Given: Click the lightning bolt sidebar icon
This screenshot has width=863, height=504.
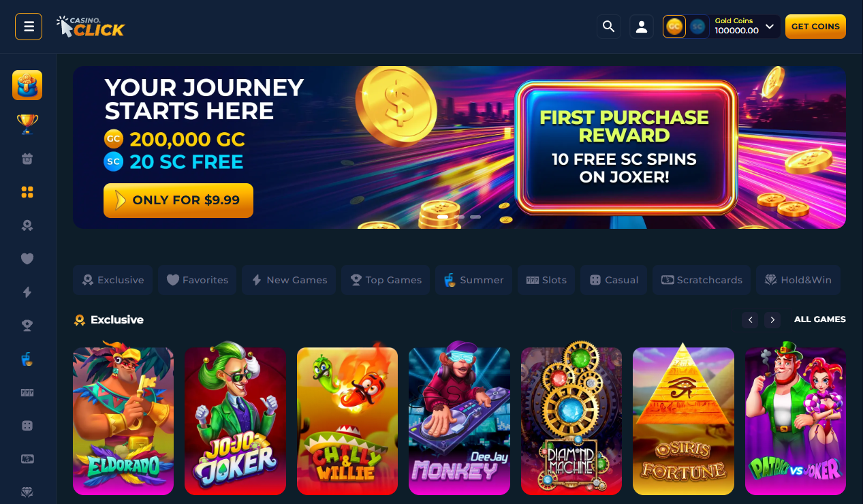Looking at the screenshot, I should click(x=27, y=292).
